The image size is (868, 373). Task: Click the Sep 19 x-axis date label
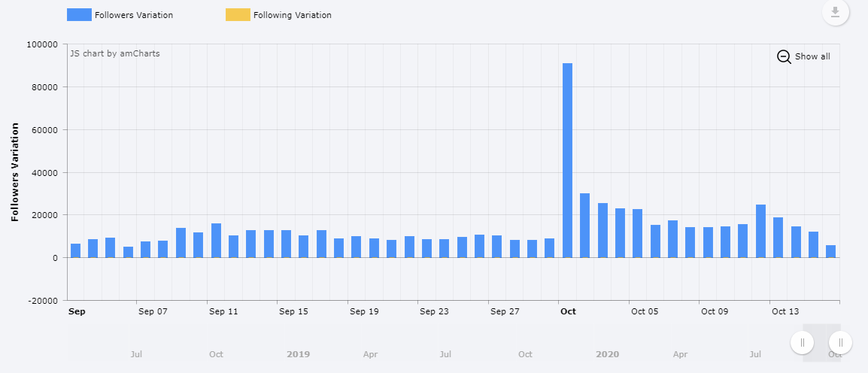point(363,311)
